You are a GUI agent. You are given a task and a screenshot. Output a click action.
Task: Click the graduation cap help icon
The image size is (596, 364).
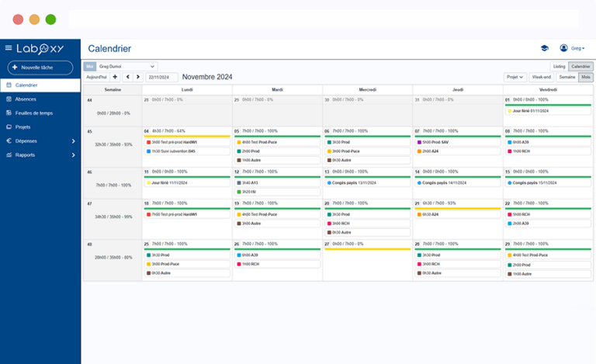coord(544,48)
